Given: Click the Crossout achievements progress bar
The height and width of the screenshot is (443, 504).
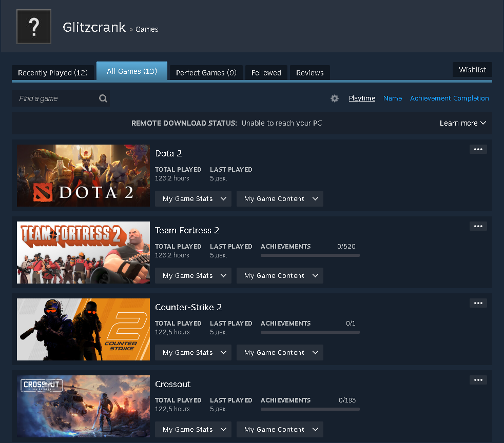Looking at the screenshot, I should 310,409.
